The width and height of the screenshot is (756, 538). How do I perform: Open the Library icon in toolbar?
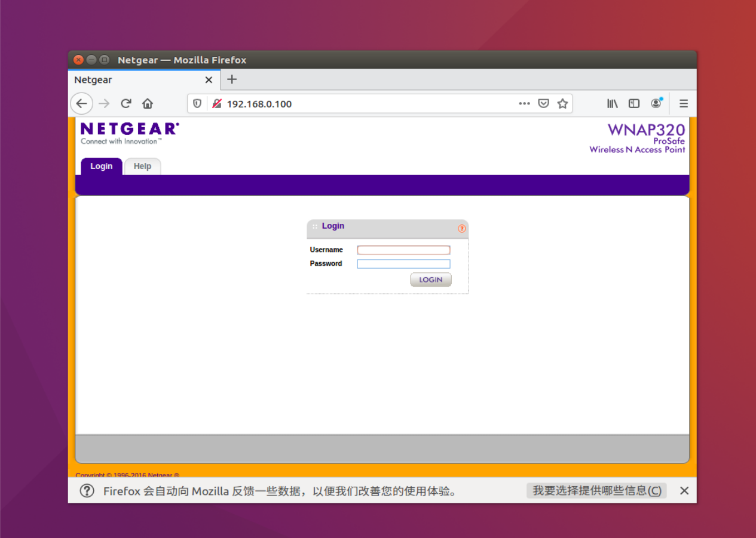point(613,103)
